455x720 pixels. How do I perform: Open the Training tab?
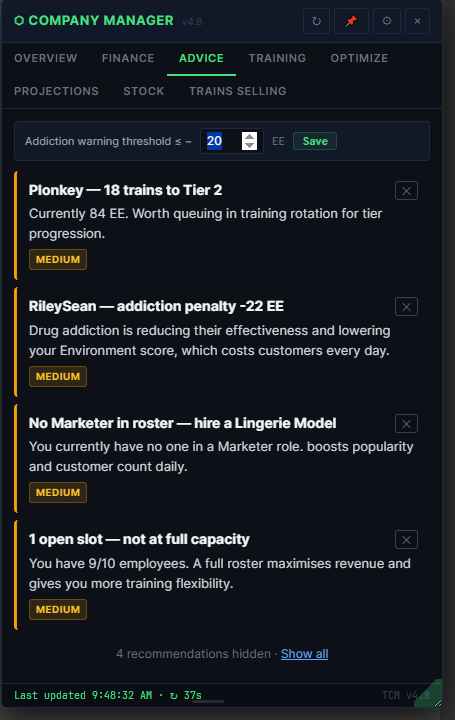point(277,58)
